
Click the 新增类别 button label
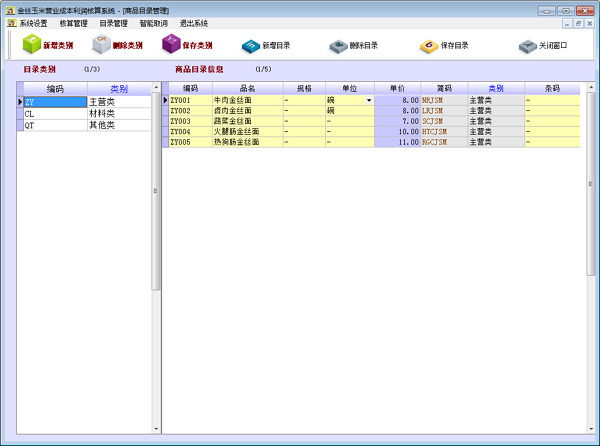[x=58, y=46]
